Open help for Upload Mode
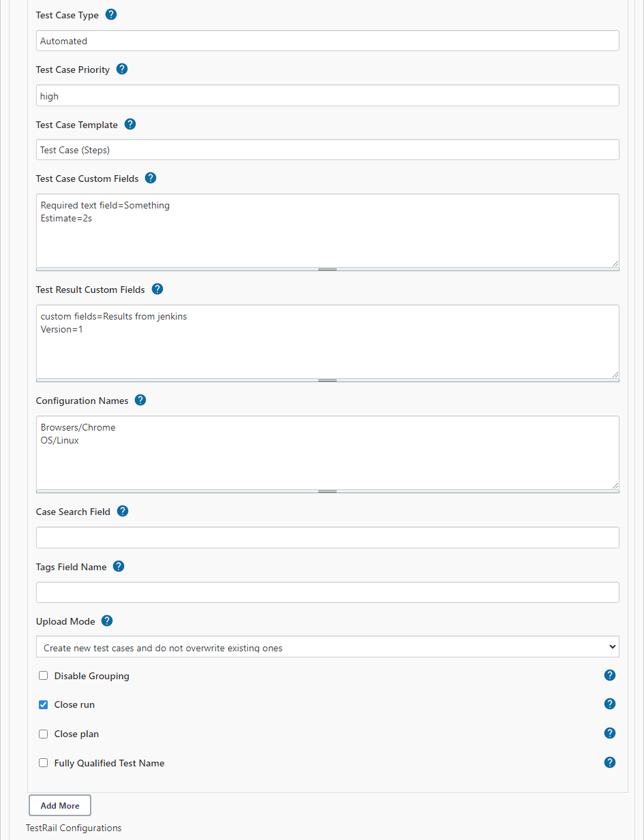The width and height of the screenshot is (644, 840). tap(107, 621)
